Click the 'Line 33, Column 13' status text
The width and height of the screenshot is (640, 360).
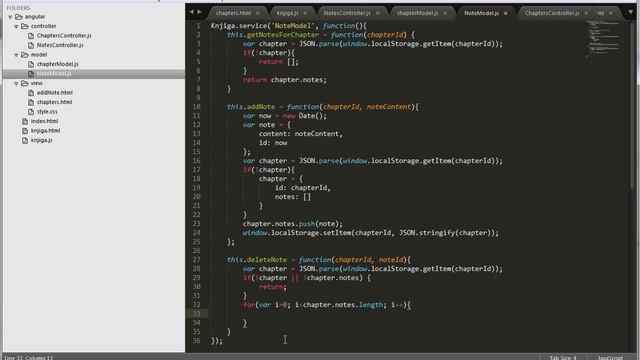point(29,358)
